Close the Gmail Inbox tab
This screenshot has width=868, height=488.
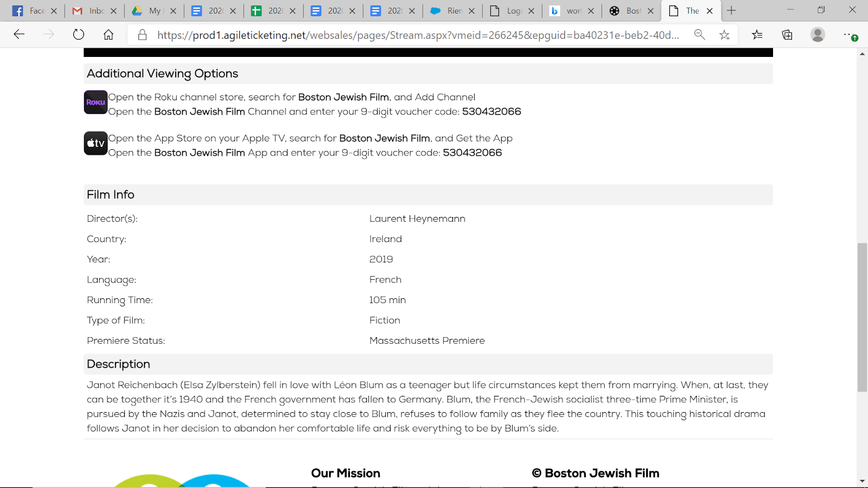113,11
